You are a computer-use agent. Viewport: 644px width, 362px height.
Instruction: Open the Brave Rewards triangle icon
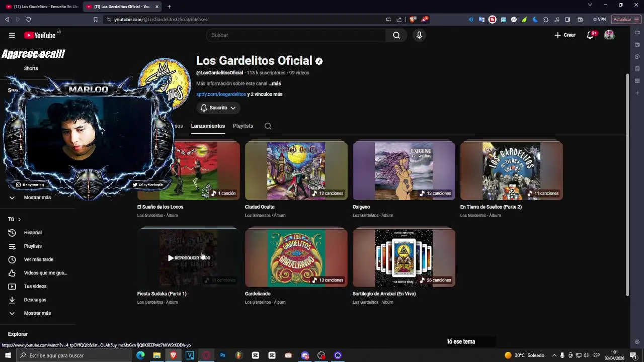(425, 20)
